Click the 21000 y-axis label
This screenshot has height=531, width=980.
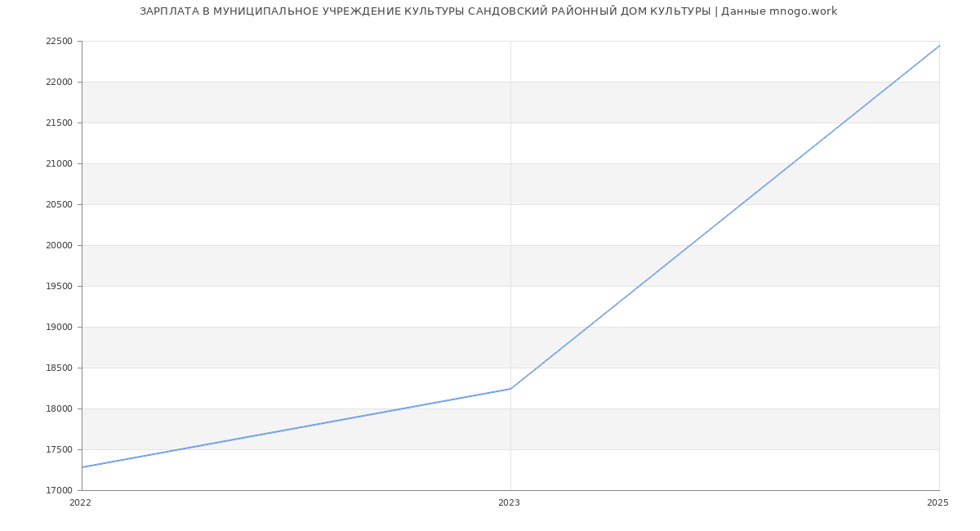pyautogui.click(x=60, y=164)
